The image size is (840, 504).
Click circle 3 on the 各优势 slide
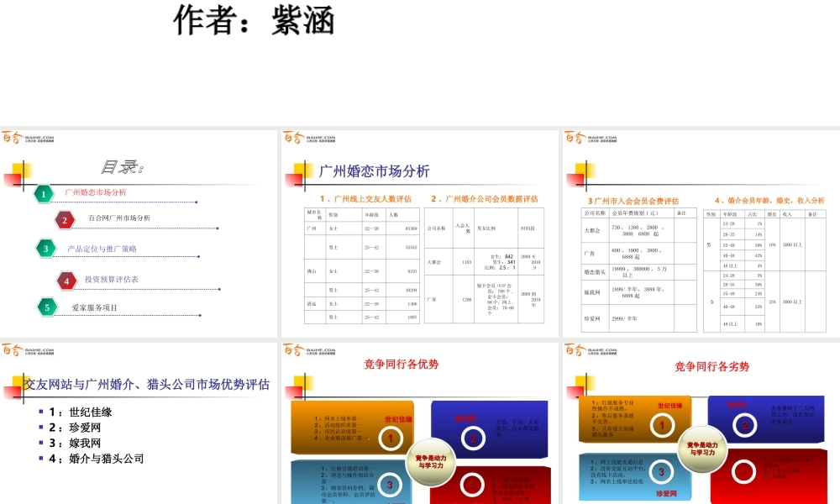390,485
